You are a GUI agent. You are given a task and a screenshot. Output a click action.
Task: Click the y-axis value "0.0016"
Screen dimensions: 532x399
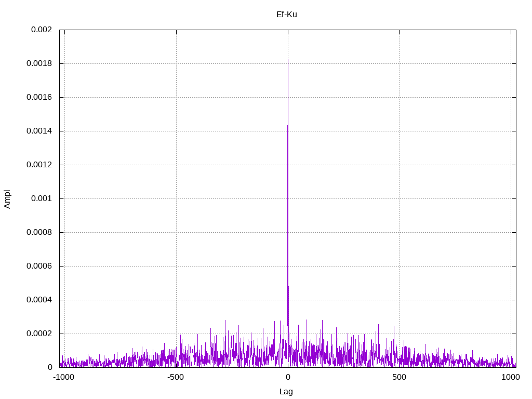pyautogui.click(x=39, y=97)
